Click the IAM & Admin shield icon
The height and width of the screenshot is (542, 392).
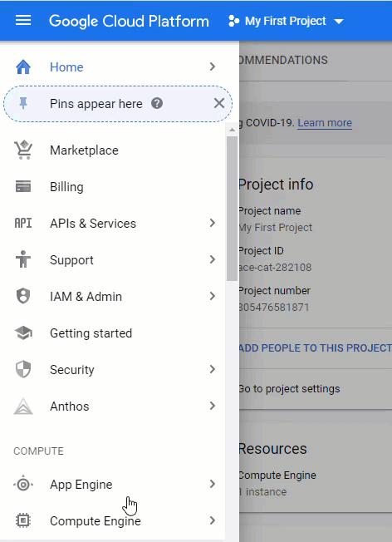(23, 296)
